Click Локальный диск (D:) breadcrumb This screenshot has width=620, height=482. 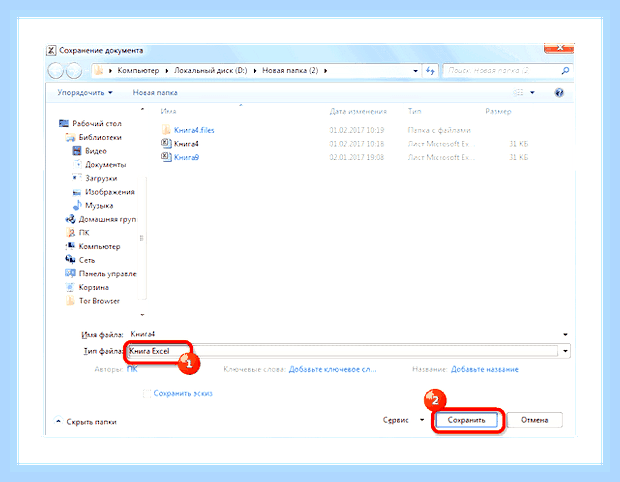coord(210,70)
